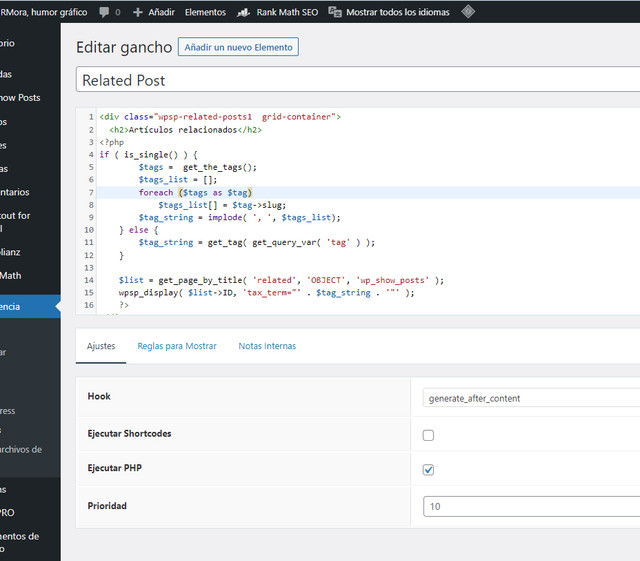This screenshot has width=640, height=561.
Task: Click the Prioridad input field
Action: 531,506
